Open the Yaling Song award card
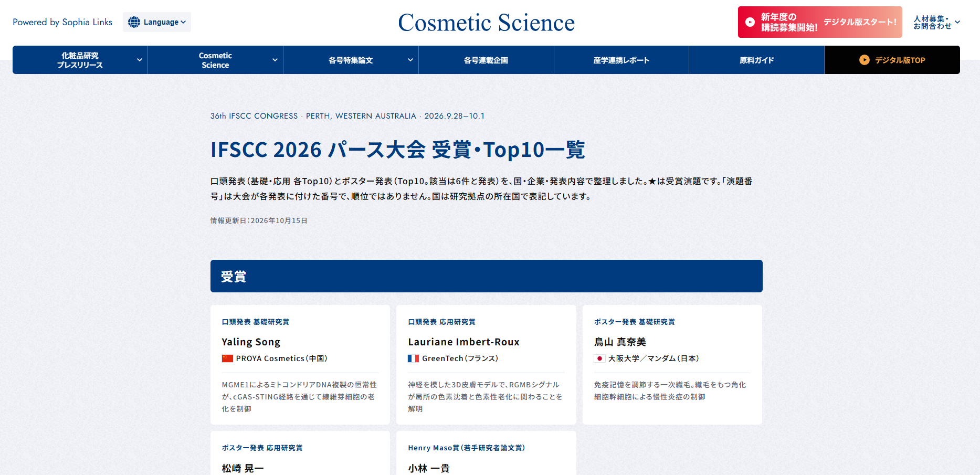The width and height of the screenshot is (980, 475). click(x=300, y=365)
